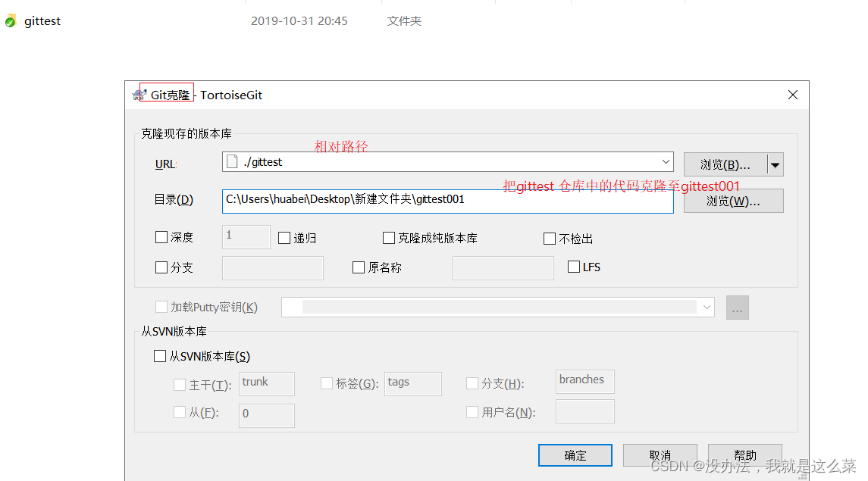868x481 pixels.
Task: Confirm with the 确定 button
Action: pos(575,455)
